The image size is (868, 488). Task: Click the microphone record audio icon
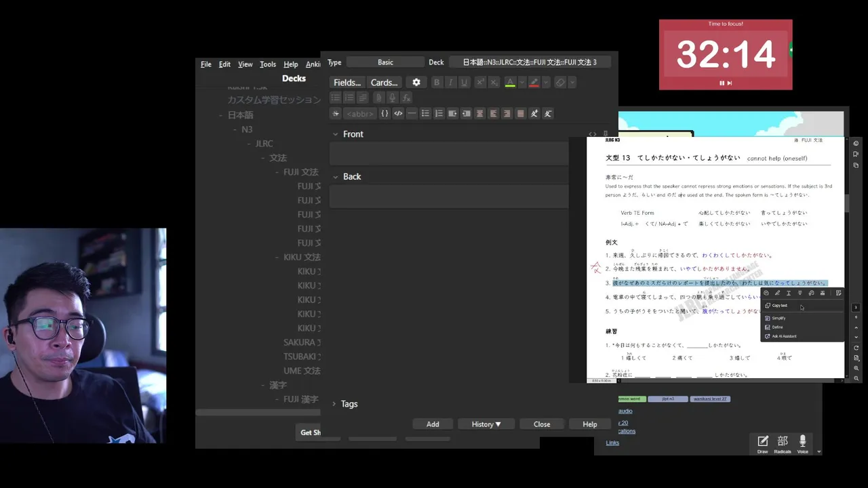coord(392,98)
